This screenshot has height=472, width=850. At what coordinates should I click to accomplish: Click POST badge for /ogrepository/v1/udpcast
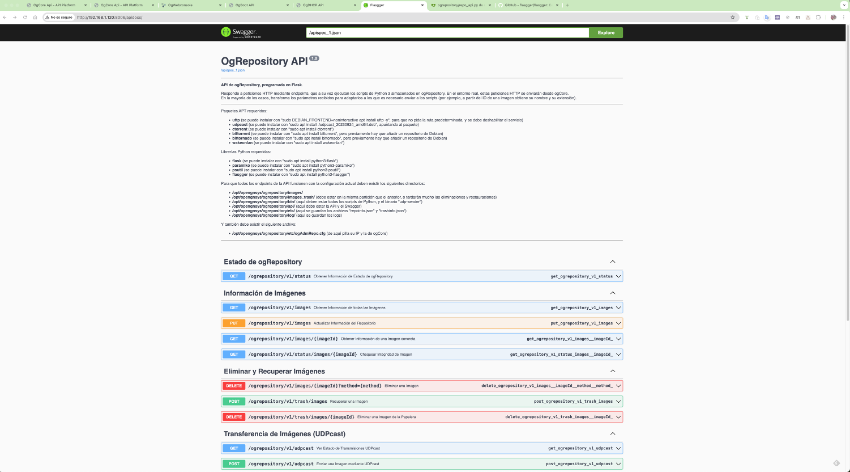233,464
